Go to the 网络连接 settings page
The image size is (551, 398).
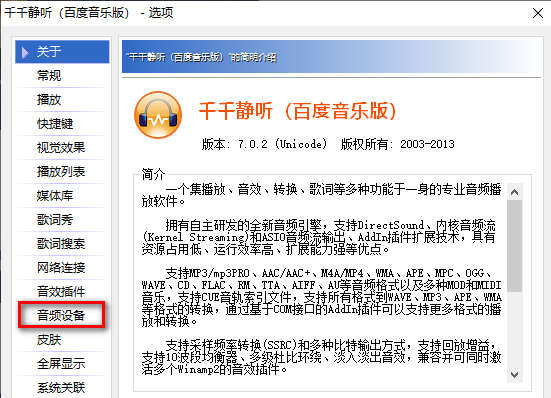[x=62, y=268]
